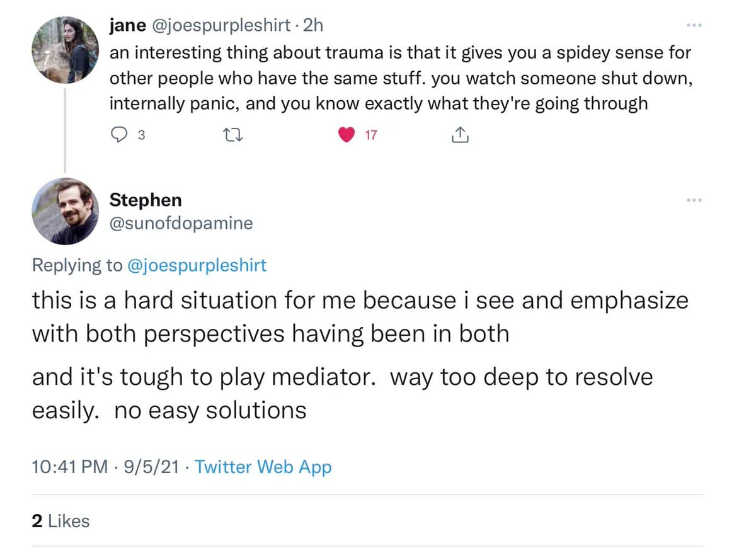Open the Twitter Web App source link
756x560 pixels.
click(264, 467)
